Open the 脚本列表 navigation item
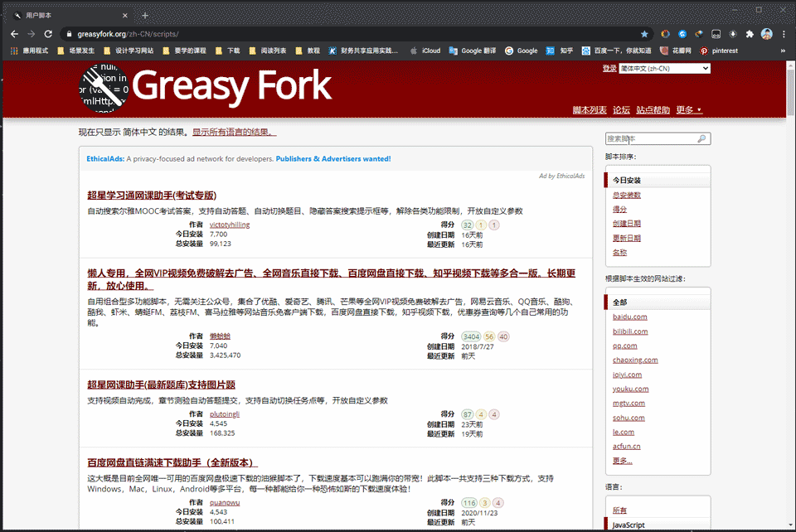The width and height of the screenshot is (796, 532). 590,110
